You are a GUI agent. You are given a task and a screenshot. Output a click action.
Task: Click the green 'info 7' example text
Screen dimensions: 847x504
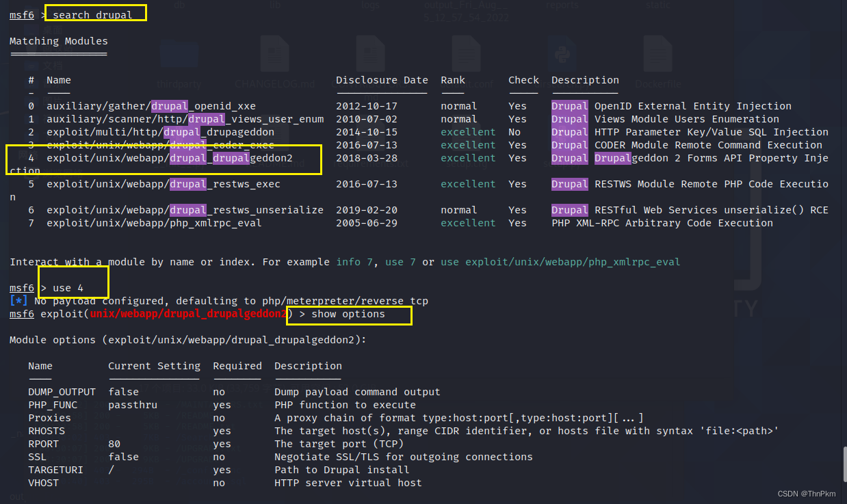click(354, 262)
